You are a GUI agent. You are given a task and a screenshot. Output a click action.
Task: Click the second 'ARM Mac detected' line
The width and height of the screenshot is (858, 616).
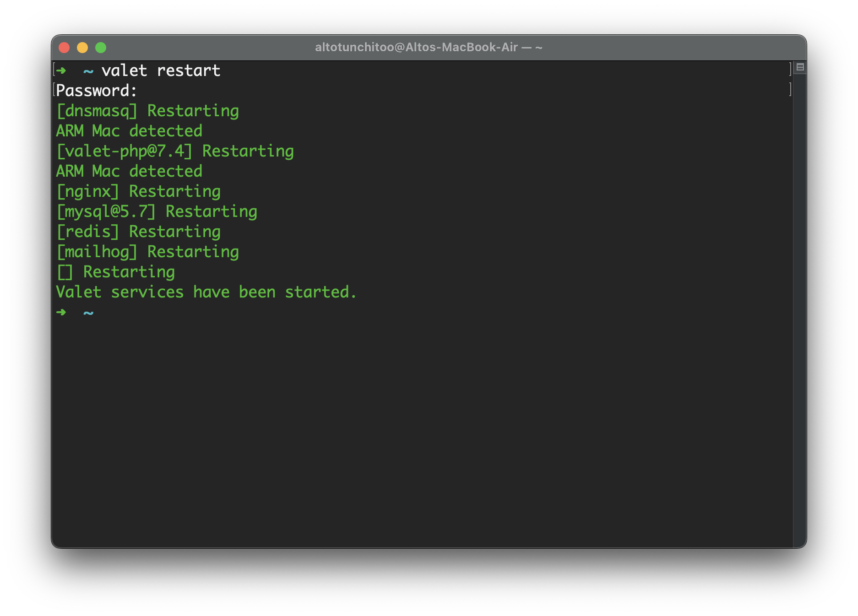(129, 172)
